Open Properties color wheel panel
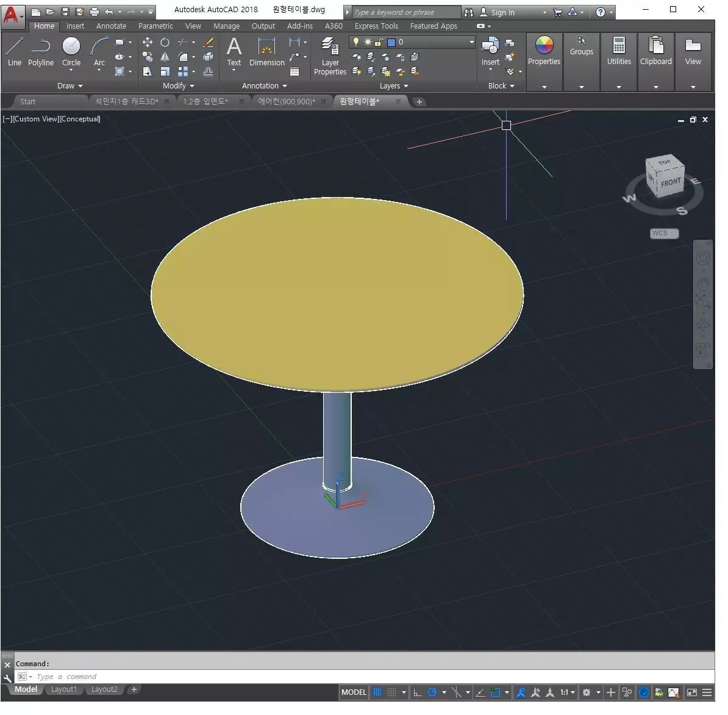 coord(544,51)
